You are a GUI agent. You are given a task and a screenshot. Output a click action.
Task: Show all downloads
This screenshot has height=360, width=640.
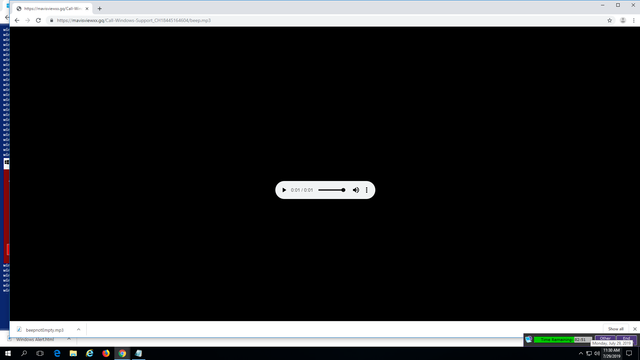616,329
